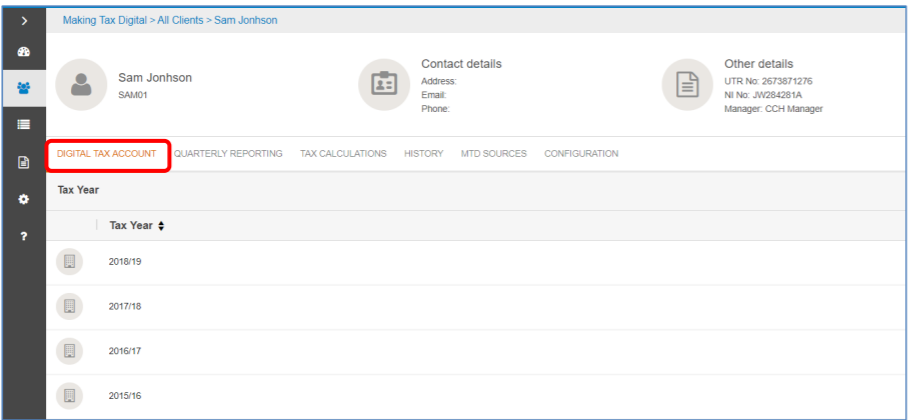Select the 2018/19 tax year row text
Screen dimensions: 911x420
[125, 261]
